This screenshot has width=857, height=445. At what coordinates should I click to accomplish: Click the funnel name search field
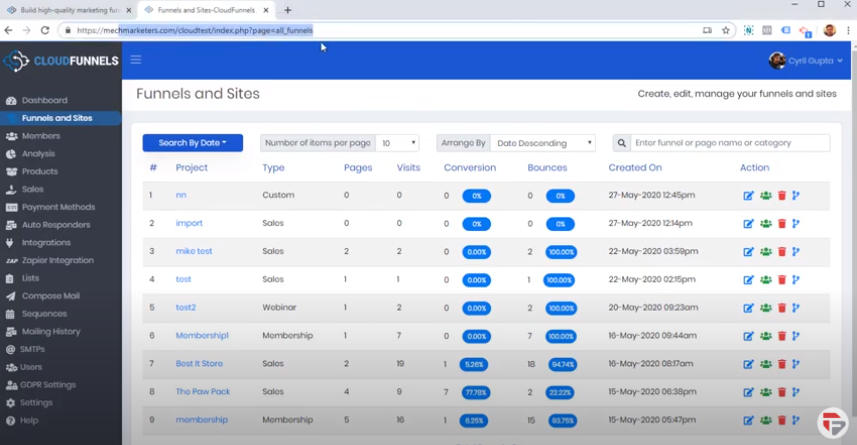pyautogui.click(x=730, y=143)
